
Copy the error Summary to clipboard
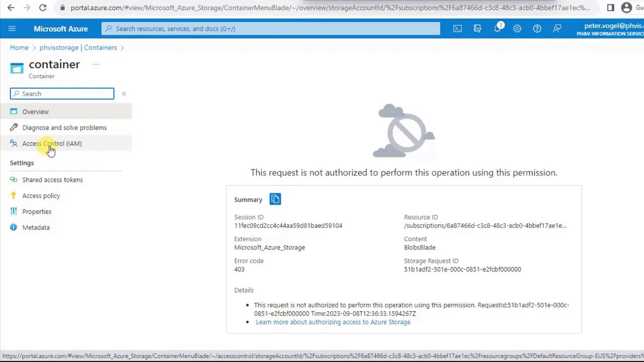click(x=275, y=199)
